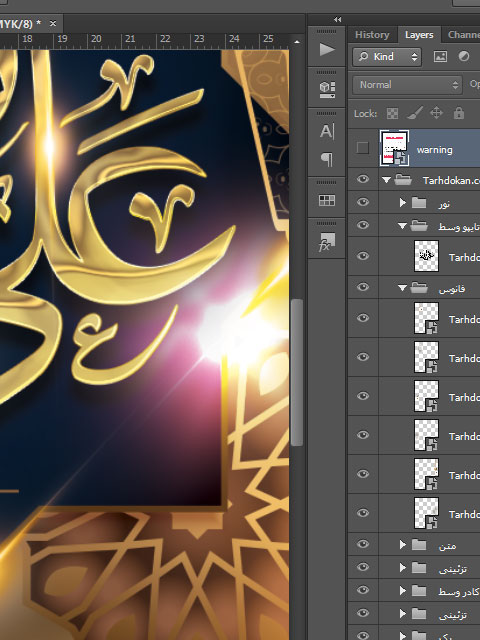Screen dimensions: 480x640
Task: Open the Normal blend mode dropdown
Action: coord(407,85)
